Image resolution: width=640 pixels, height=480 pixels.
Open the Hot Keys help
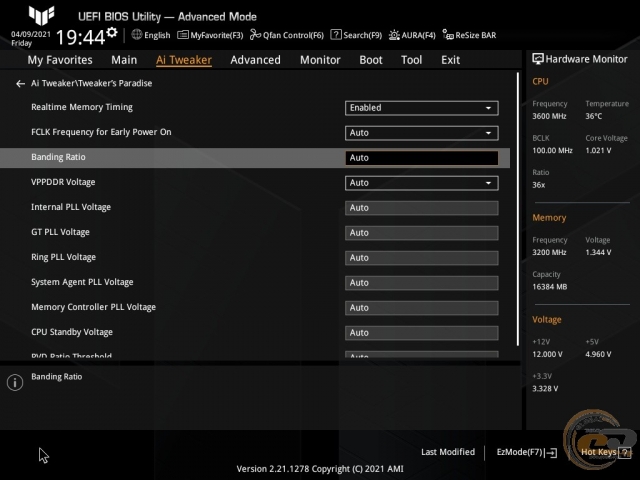(x=606, y=452)
